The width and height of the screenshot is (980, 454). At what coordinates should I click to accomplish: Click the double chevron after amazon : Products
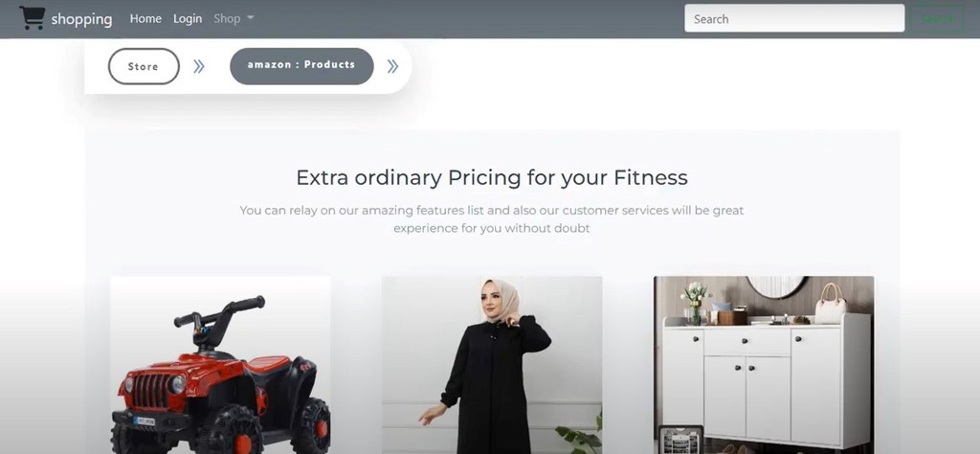coord(392,66)
